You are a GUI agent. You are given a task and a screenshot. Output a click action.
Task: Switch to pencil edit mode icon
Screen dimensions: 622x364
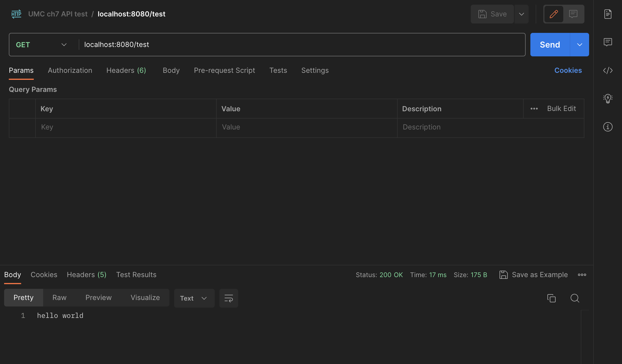(554, 14)
